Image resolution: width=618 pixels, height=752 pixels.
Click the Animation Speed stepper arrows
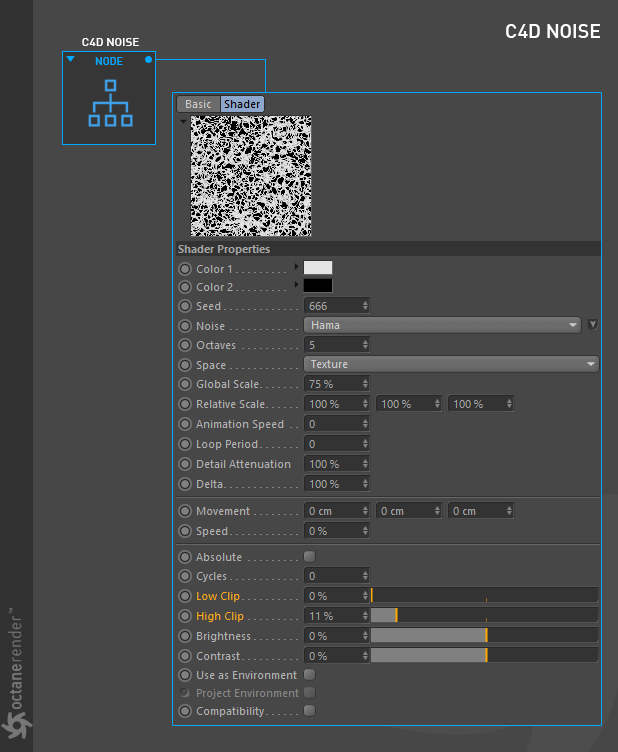pos(365,424)
